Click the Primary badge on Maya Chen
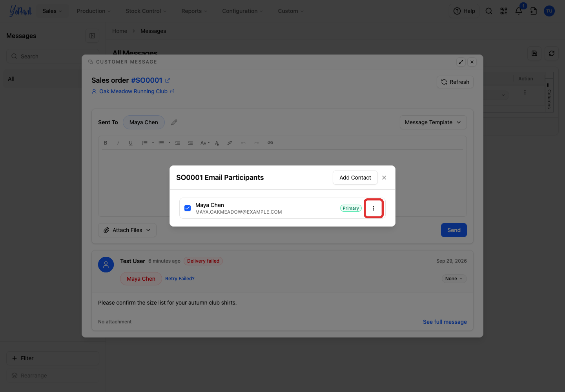The image size is (565, 392). [351, 208]
